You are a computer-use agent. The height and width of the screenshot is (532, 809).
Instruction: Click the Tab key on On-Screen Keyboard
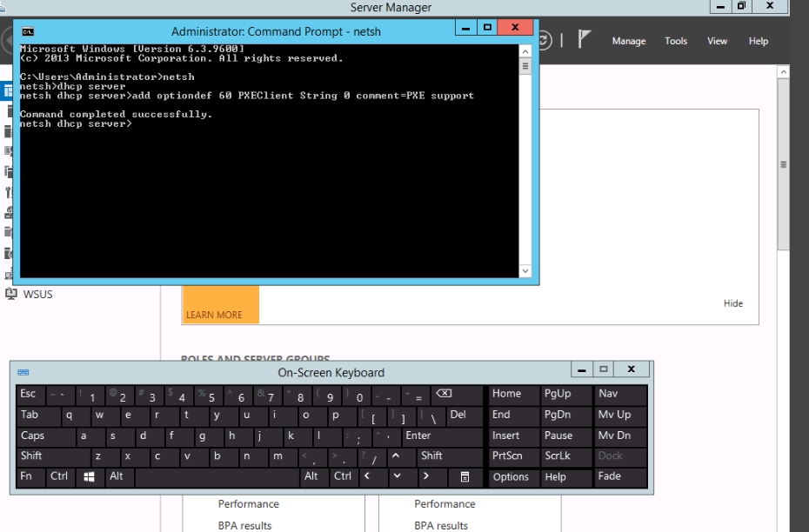(38, 415)
